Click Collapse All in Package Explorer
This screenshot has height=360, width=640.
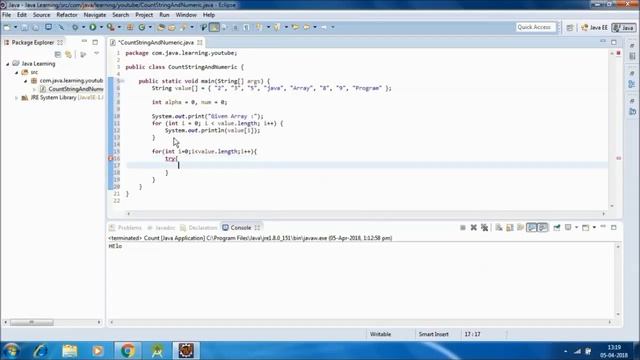(58, 54)
